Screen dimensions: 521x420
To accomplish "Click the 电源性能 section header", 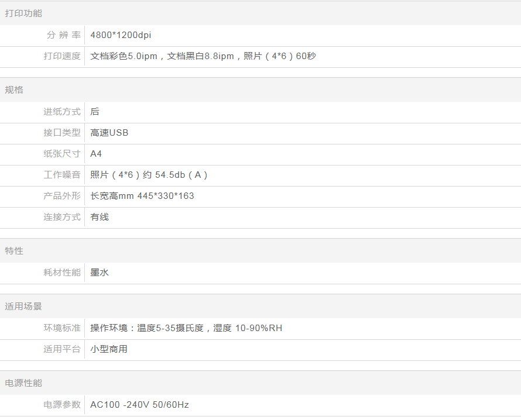I will pos(23,383).
